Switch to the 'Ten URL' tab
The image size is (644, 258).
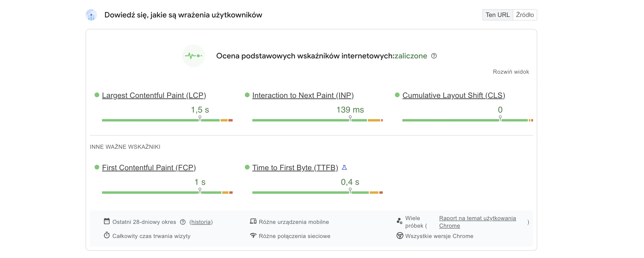click(x=497, y=15)
